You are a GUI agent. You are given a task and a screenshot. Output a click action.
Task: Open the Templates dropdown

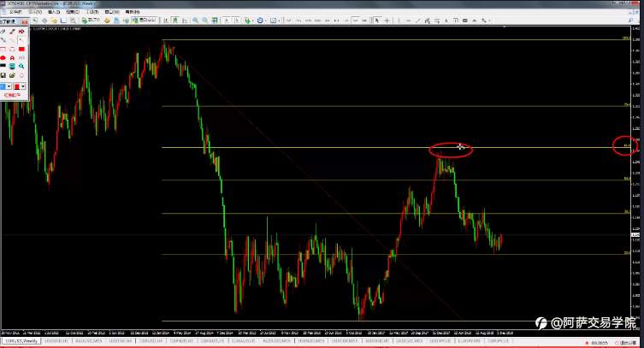[274, 21]
